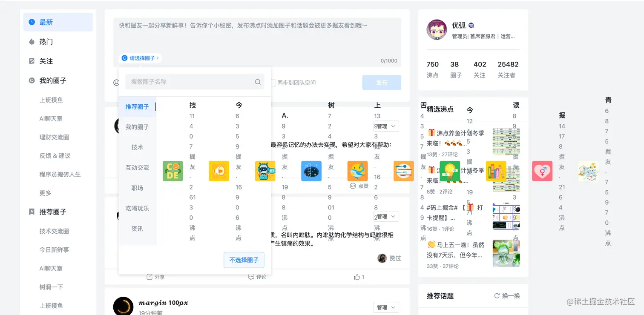
Task: Click the verified badge next to 优弧
Action: click(x=471, y=26)
